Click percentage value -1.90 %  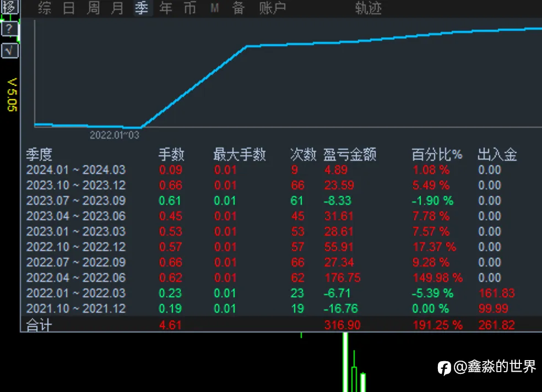coord(432,200)
